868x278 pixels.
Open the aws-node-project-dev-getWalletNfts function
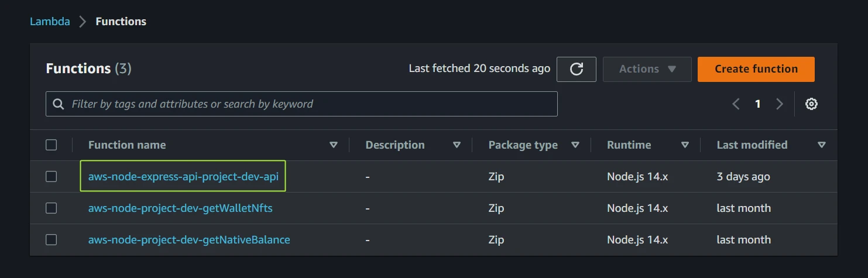coord(180,208)
